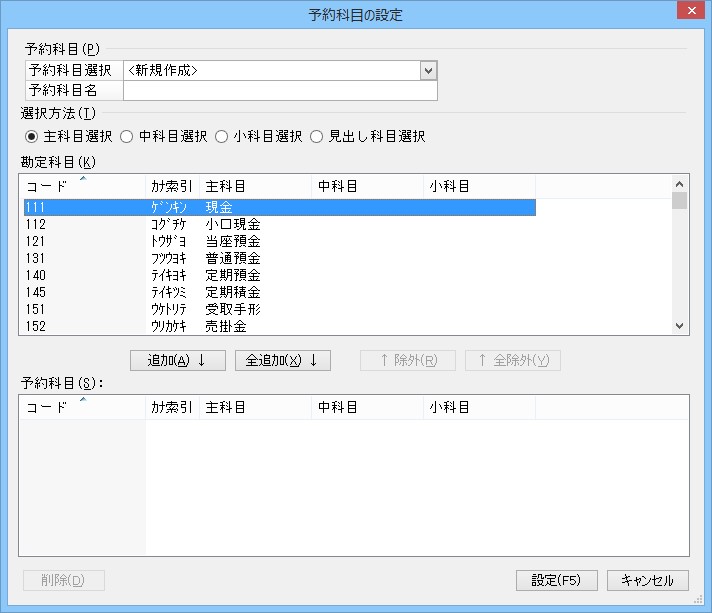Click the 予約科目名 text field
This screenshot has width=712, height=613.
pos(280,91)
